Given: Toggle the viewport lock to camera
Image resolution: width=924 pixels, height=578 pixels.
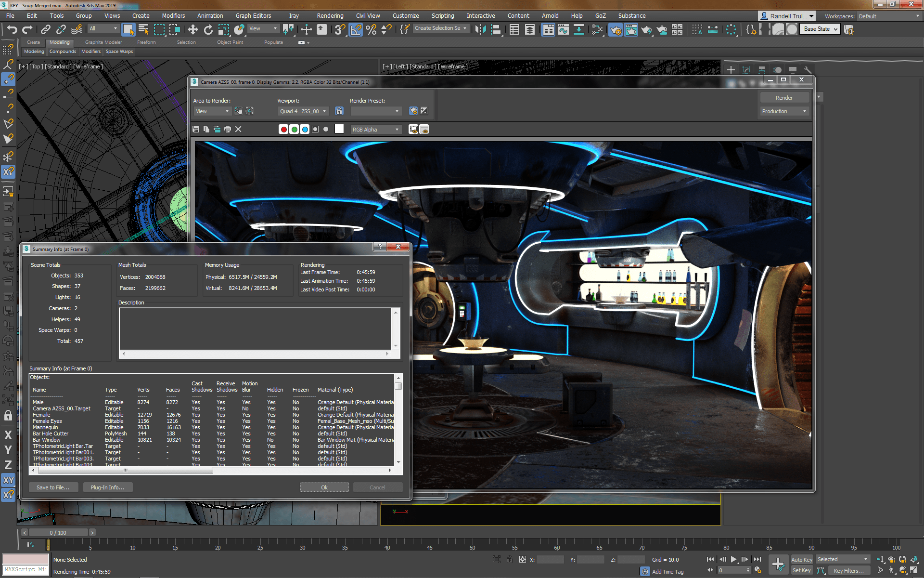Looking at the screenshot, I should click(339, 111).
